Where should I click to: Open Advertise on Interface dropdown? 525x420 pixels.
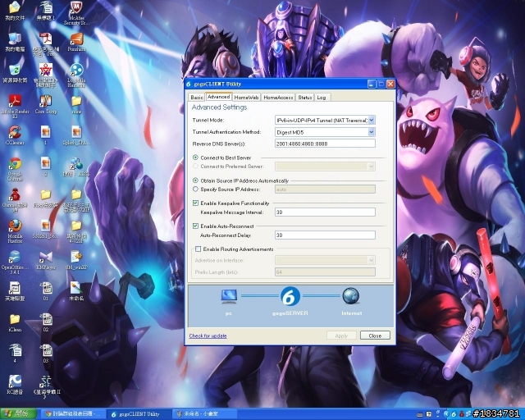[x=372, y=260]
